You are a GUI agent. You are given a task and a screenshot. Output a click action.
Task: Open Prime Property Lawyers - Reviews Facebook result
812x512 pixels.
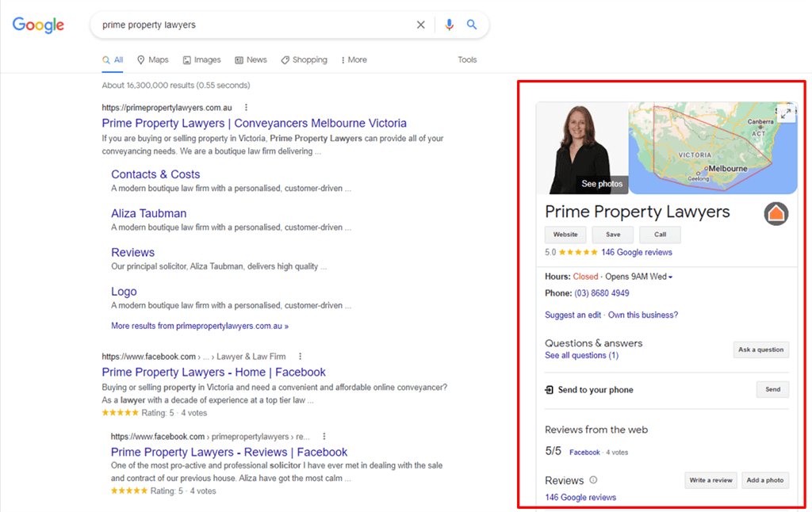[229, 452]
